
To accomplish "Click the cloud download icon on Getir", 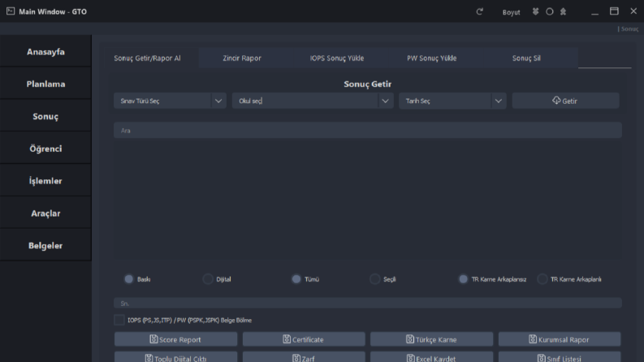I will (x=556, y=100).
